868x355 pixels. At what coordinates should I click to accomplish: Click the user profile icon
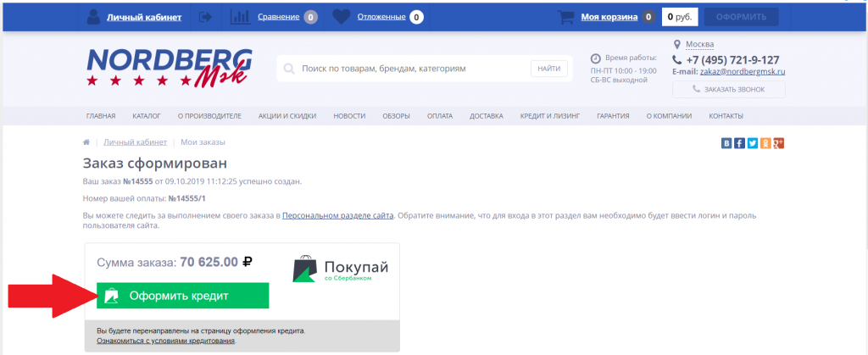93,17
